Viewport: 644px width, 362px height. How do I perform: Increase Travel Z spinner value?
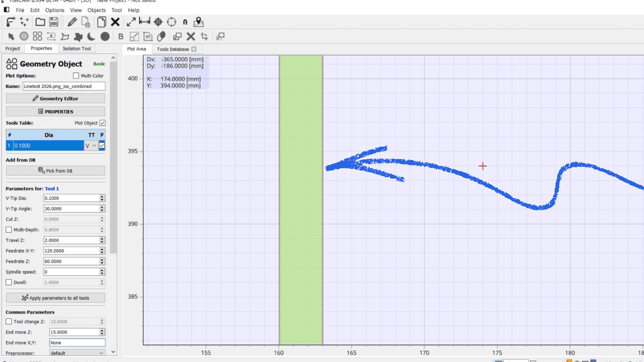tap(102, 239)
